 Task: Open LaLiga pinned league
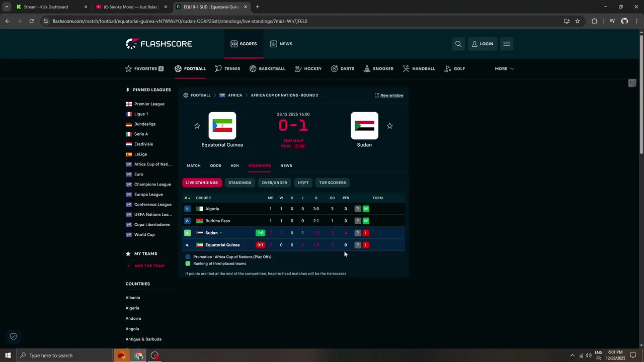tap(140, 154)
